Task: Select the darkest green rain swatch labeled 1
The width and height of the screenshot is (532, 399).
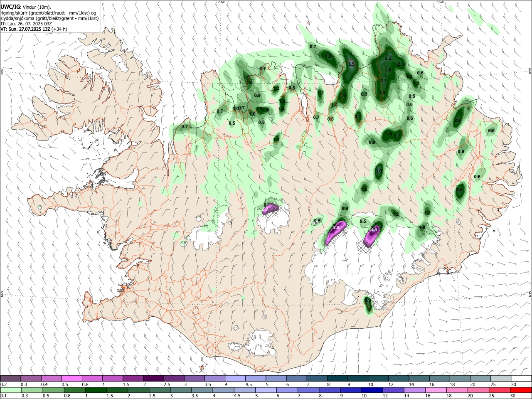Action: click(96, 390)
